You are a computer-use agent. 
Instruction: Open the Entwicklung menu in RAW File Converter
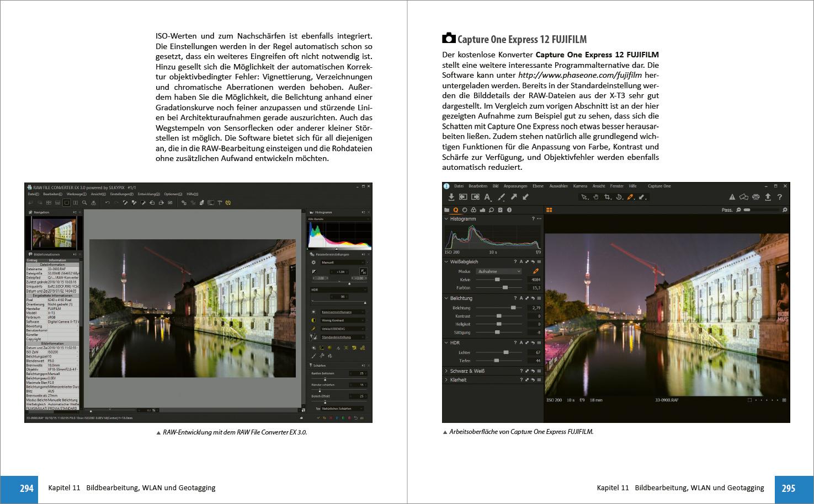click(148, 194)
